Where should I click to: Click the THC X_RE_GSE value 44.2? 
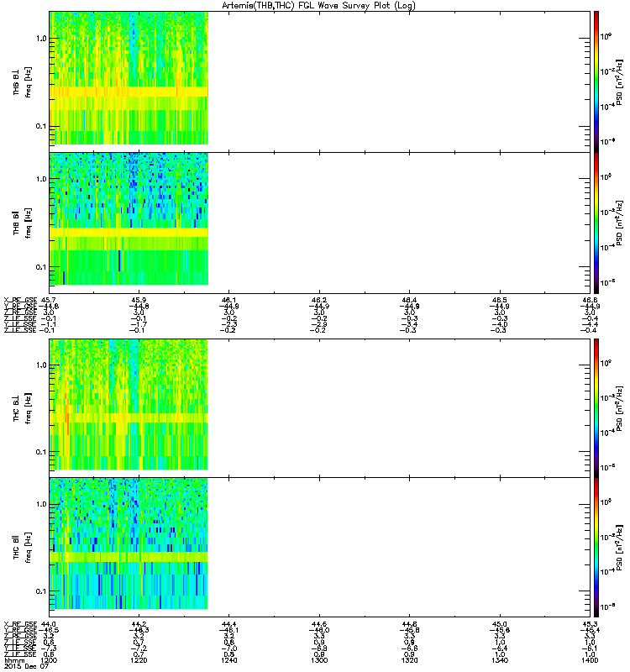[x=139, y=624]
